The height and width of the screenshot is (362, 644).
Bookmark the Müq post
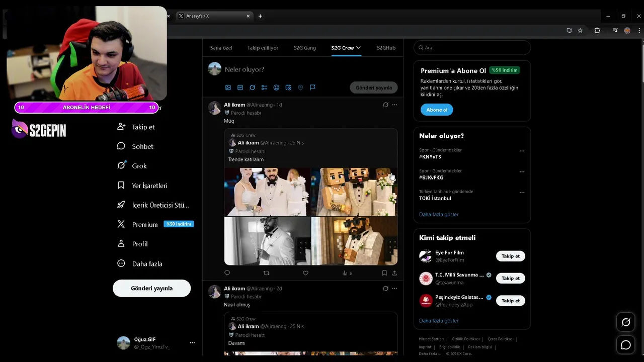click(384, 273)
